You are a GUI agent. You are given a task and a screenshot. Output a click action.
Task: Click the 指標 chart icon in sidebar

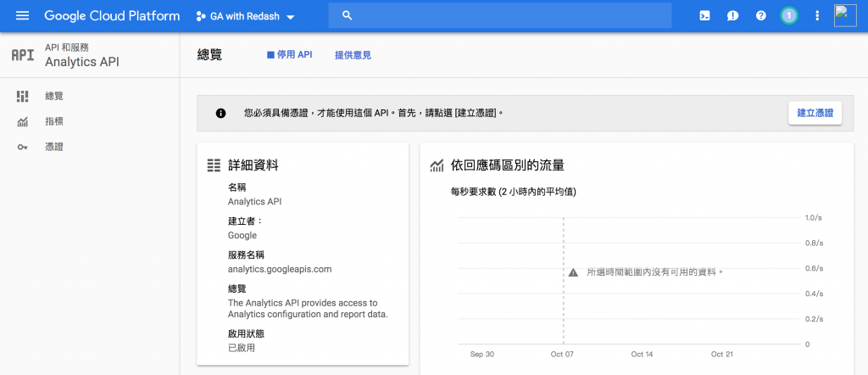click(x=22, y=122)
